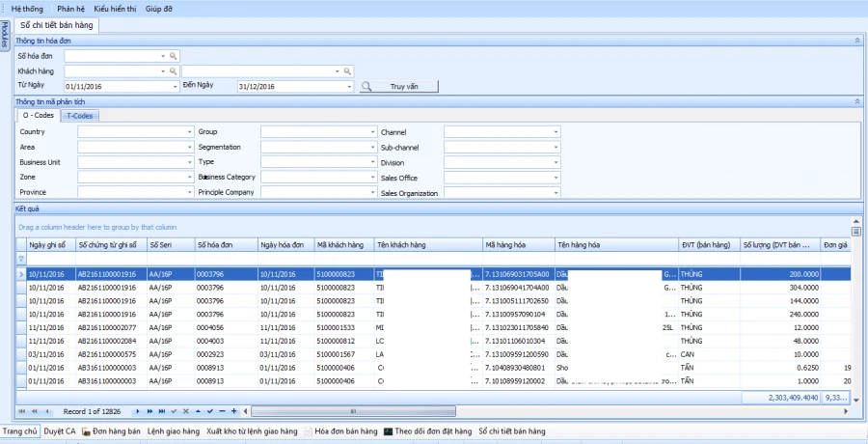Select cell 7.13101106010304
The height and width of the screenshot is (444, 868).
(520, 341)
